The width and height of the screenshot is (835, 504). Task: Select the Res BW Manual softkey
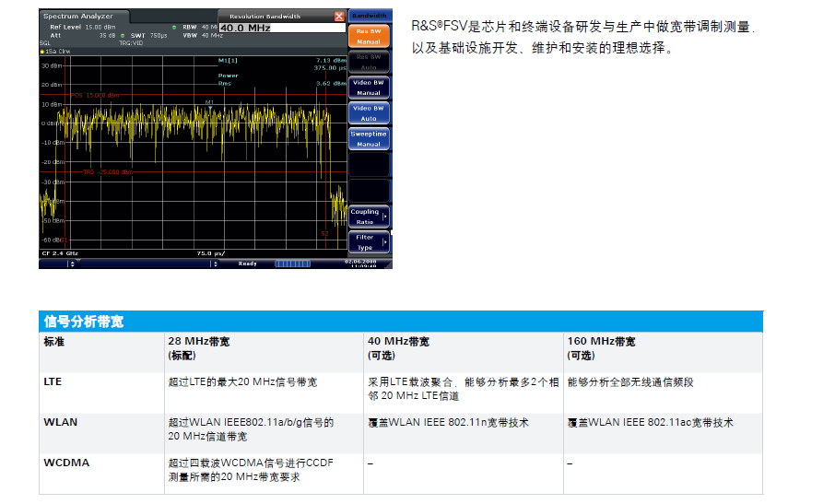pos(369,37)
